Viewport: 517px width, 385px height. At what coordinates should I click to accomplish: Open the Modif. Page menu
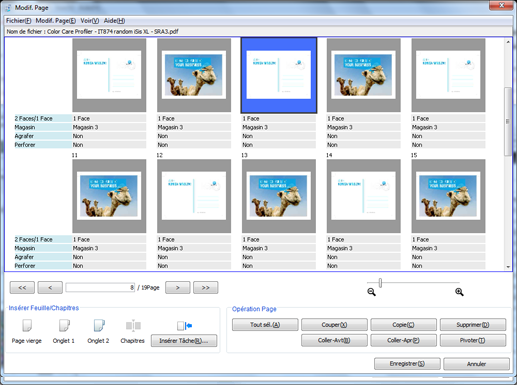click(x=56, y=21)
